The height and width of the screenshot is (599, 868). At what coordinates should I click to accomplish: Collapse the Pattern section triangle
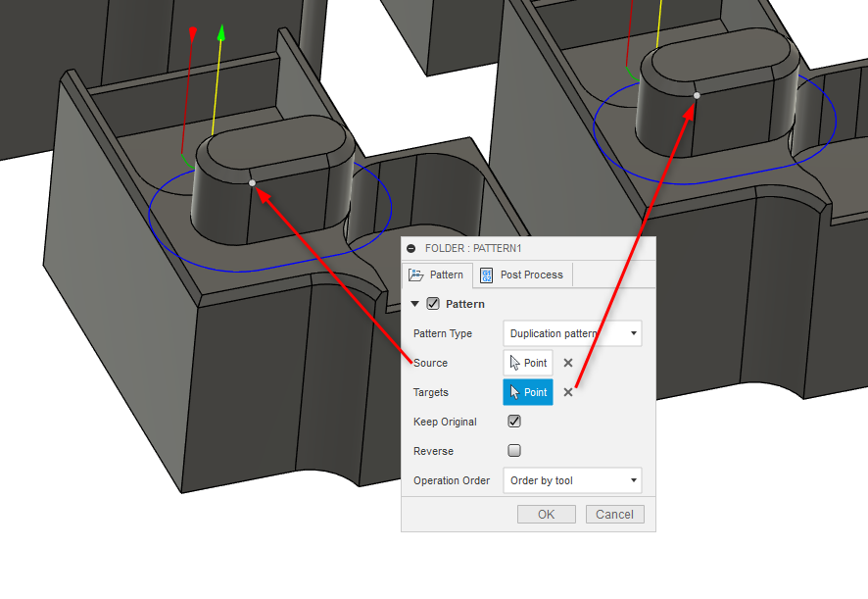click(x=415, y=304)
